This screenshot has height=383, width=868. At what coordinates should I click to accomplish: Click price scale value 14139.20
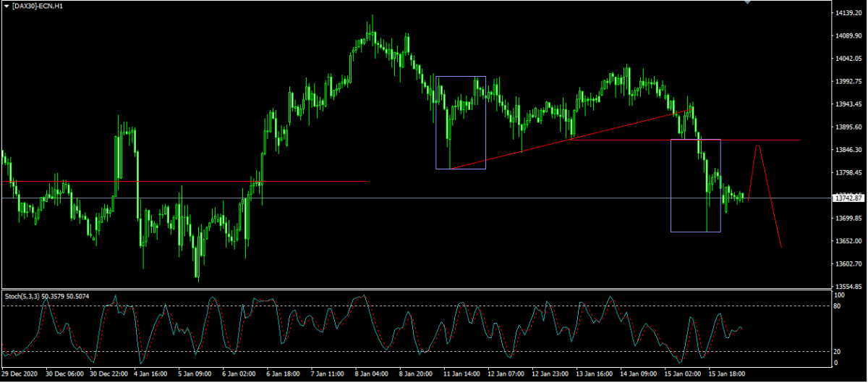click(x=847, y=14)
